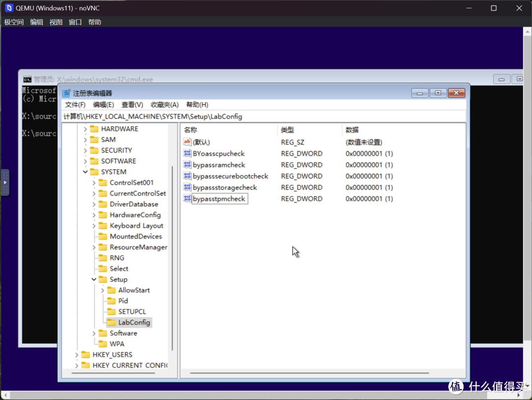Click the tree pane vertical scrollbar

click(172, 256)
